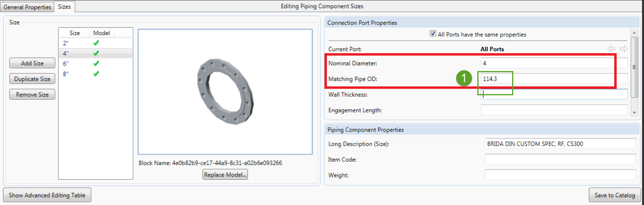The image size is (644, 205).
Task: Click the Model column header
Action: tap(101, 33)
